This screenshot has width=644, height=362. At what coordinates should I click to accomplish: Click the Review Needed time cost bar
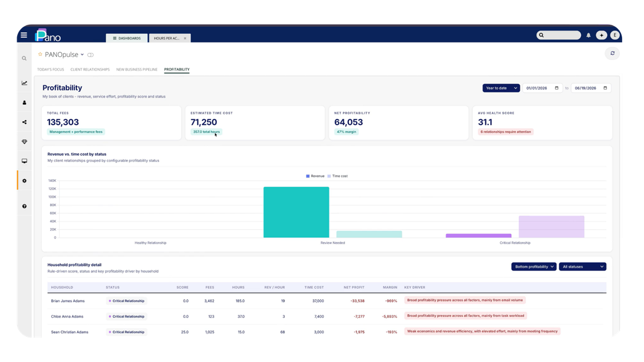pyautogui.click(x=369, y=234)
